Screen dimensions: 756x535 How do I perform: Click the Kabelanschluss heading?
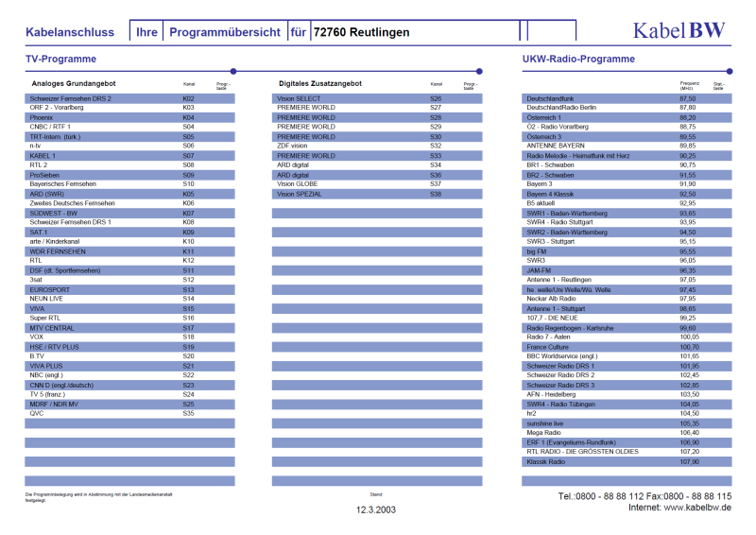70,32
